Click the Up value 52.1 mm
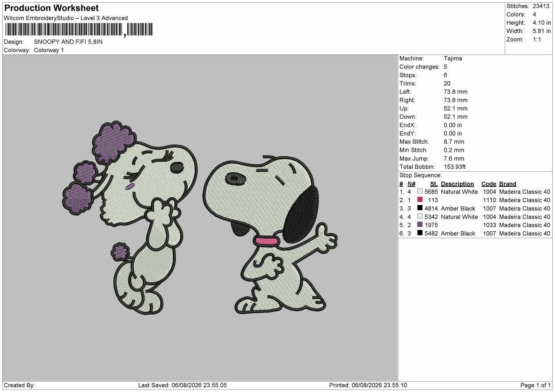555x392 pixels. pyautogui.click(x=456, y=109)
